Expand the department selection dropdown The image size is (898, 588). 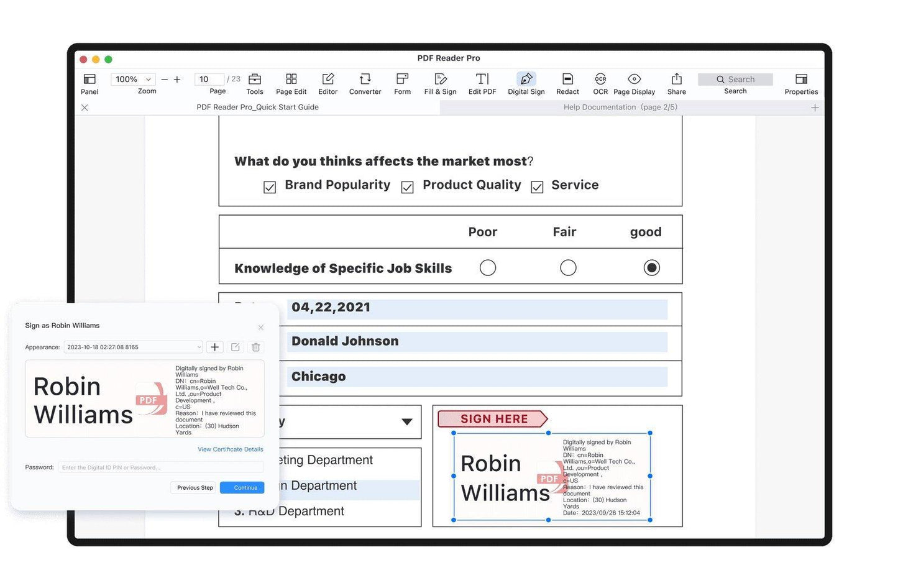407,421
